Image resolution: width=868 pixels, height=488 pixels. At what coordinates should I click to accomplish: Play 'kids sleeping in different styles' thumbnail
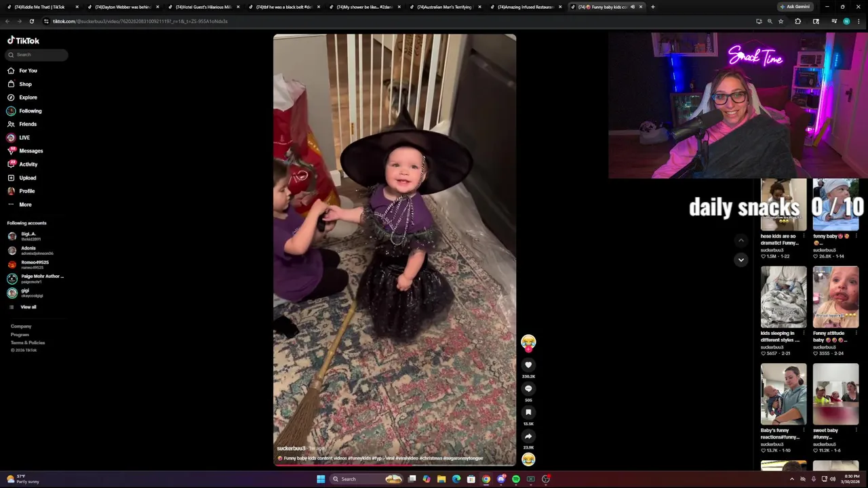783,297
